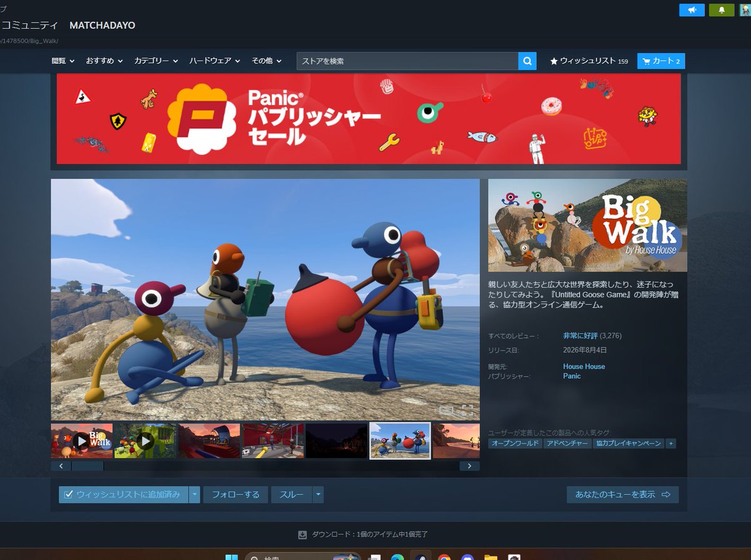Click arrow icon on queue button
The width and height of the screenshot is (751, 560).
pyautogui.click(x=666, y=494)
